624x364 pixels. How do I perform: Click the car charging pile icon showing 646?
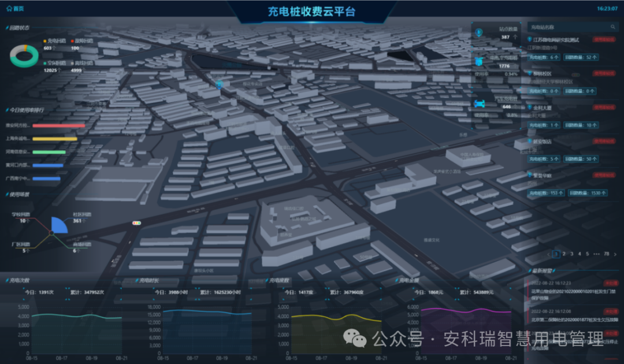(478, 104)
